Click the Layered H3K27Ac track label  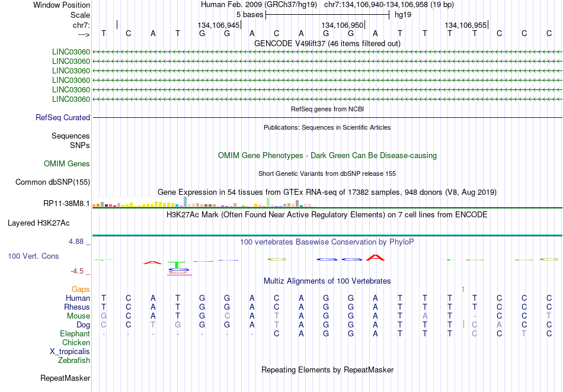click(39, 223)
